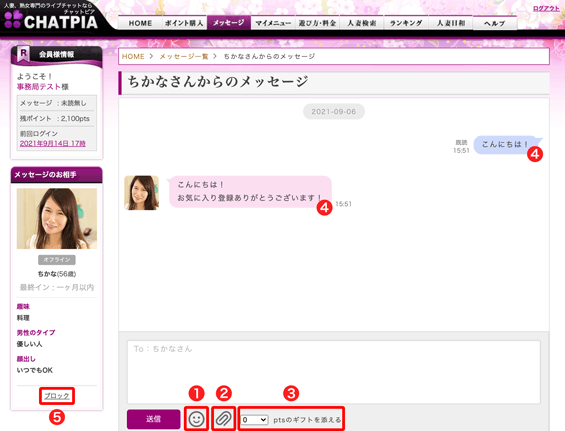Viewport: 565px width, 431px height.
Task: Click the purple 送信 send button
Action: click(154, 419)
